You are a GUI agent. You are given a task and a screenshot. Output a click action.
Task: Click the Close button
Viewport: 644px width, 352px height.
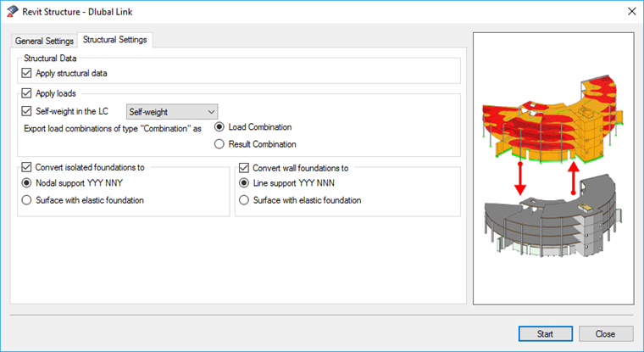(x=604, y=333)
